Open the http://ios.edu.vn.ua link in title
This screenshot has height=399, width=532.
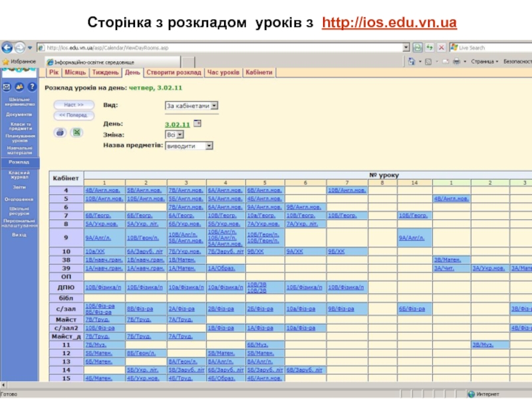point(389,23)
